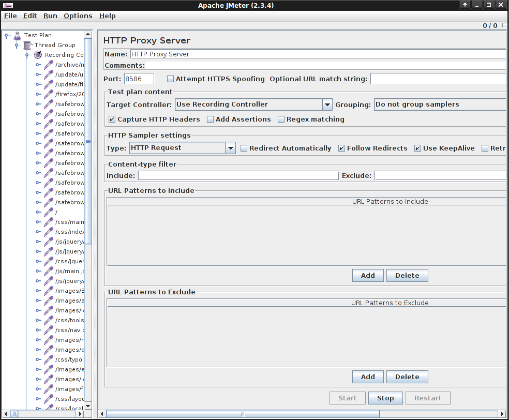
Task: Select the Test Plan flask icon
Action: coord(18,35)
